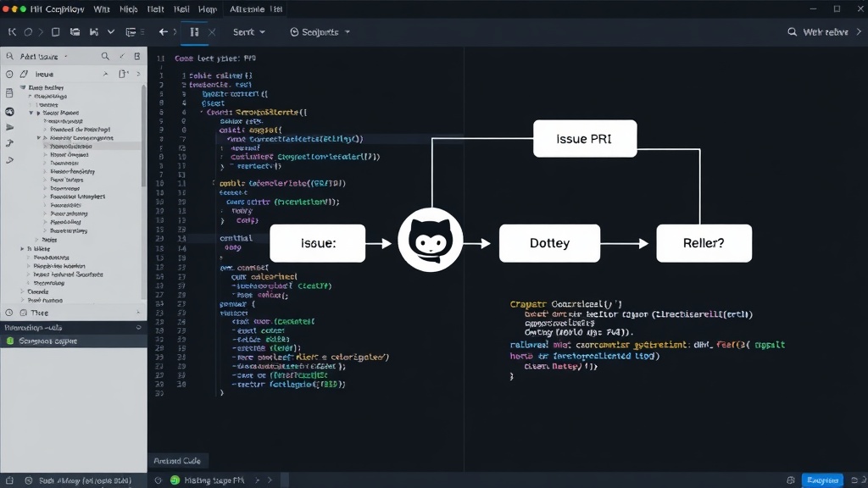Screen dimensions: 868x488
Task: Click the Hisitng tage PR status entry
Action: (214, 480)
